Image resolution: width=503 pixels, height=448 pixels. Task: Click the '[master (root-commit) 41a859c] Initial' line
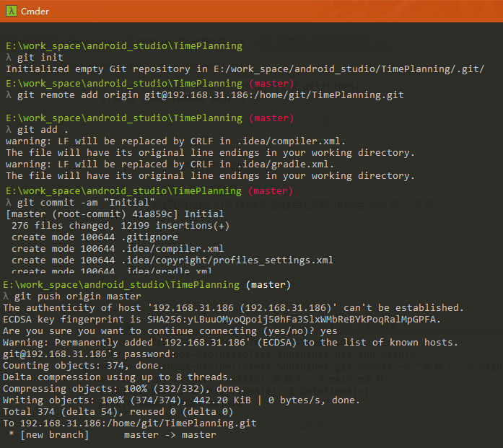(x=115, y=214)
